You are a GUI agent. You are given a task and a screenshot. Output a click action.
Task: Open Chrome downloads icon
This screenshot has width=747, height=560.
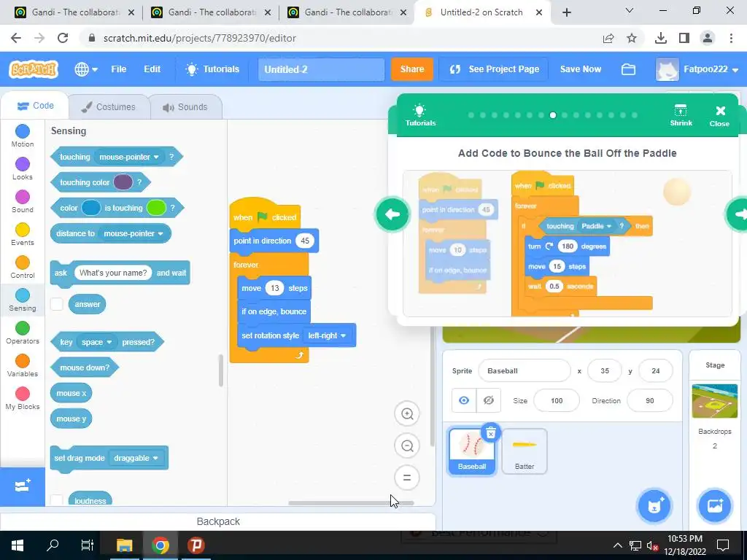pos(660,38)
